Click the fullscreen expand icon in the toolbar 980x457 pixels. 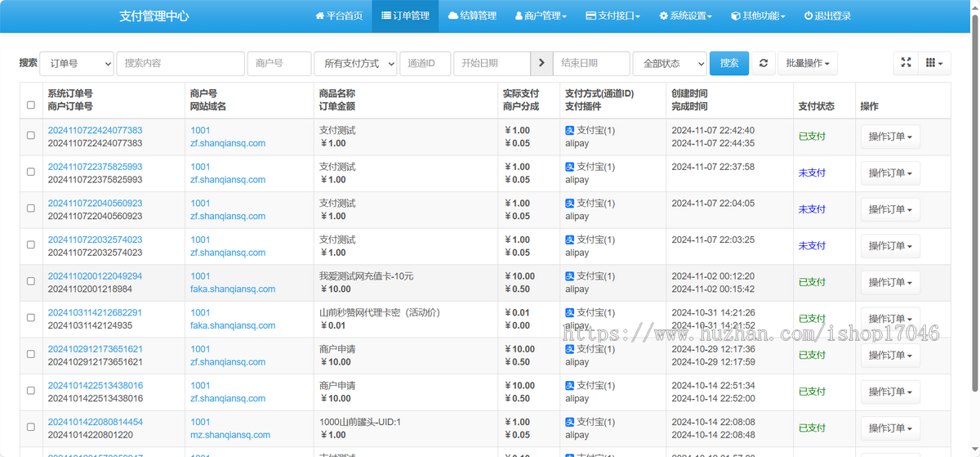pos(906,63)
